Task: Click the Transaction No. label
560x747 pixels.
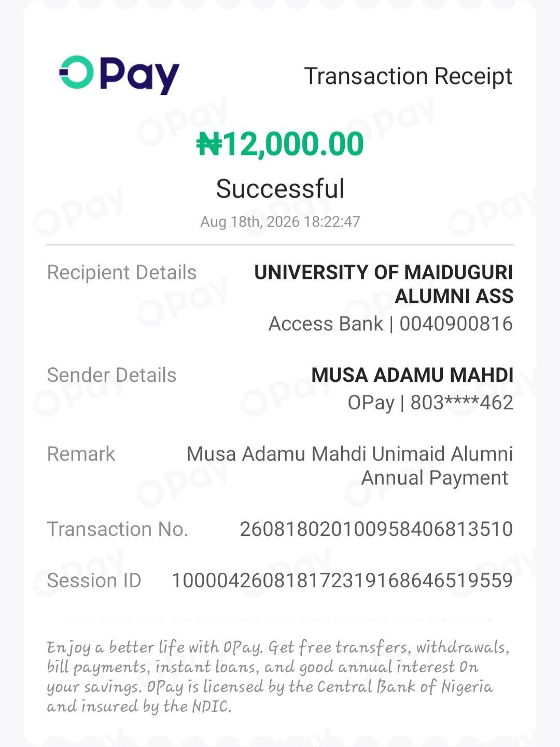Action: pyautogui.click(x=118, y=529)
